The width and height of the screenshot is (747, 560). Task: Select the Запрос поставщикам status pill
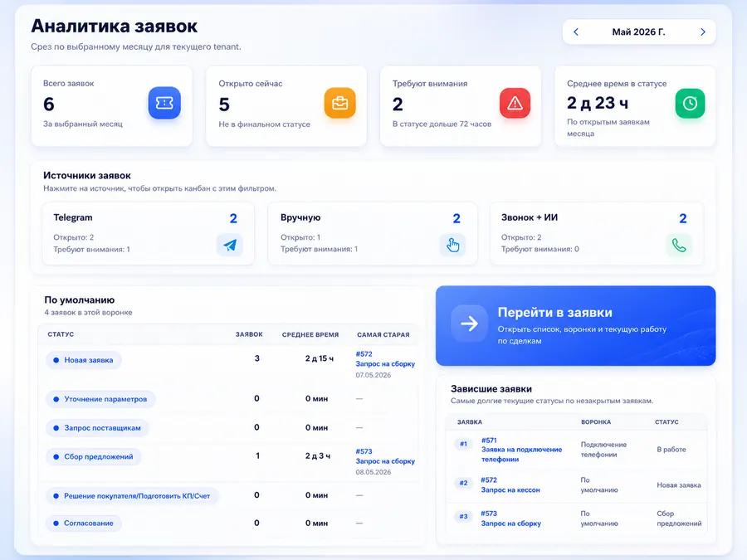[x=97, y=427]
